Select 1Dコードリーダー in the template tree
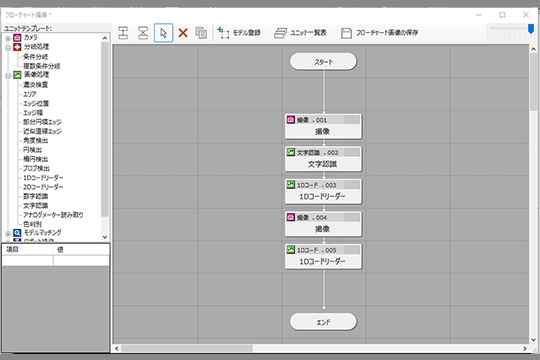 (x=43, y=178)
